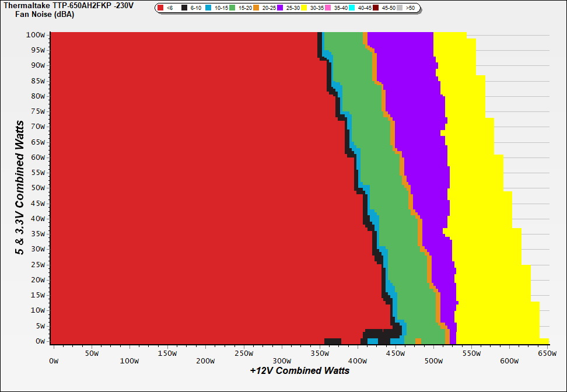Click the red <6 legend swatch
Viewport: 567px width, 392px height.
point(161,8)
